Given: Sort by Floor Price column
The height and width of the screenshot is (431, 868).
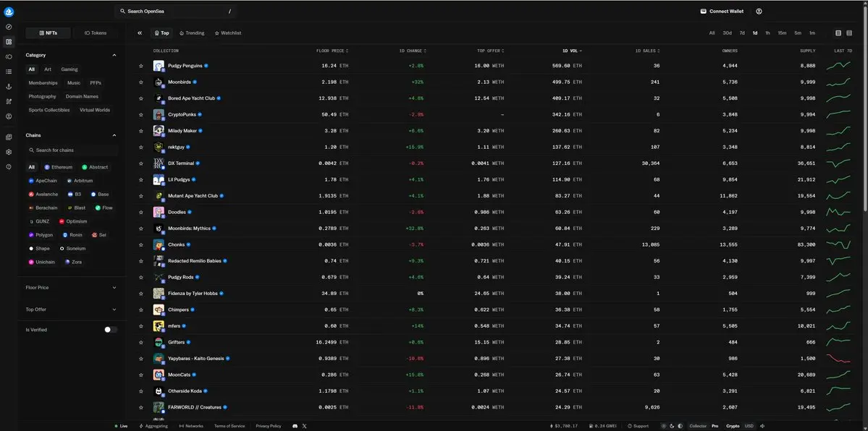Looking at the screenshot, I should 332,51.
